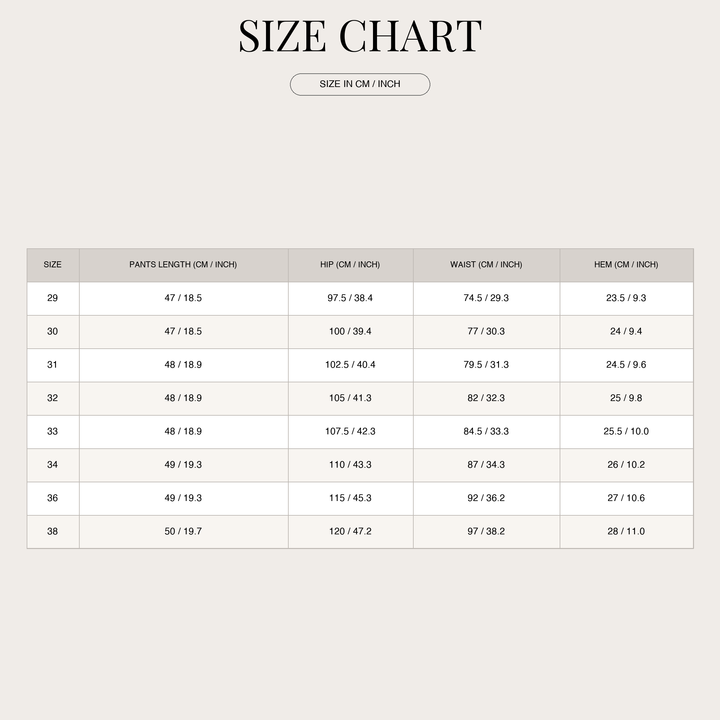Click the hip value 97.5 / 38.4
The width and height of the screenshot is (720, 720).
pyautogui.click(x=350, y=298)
